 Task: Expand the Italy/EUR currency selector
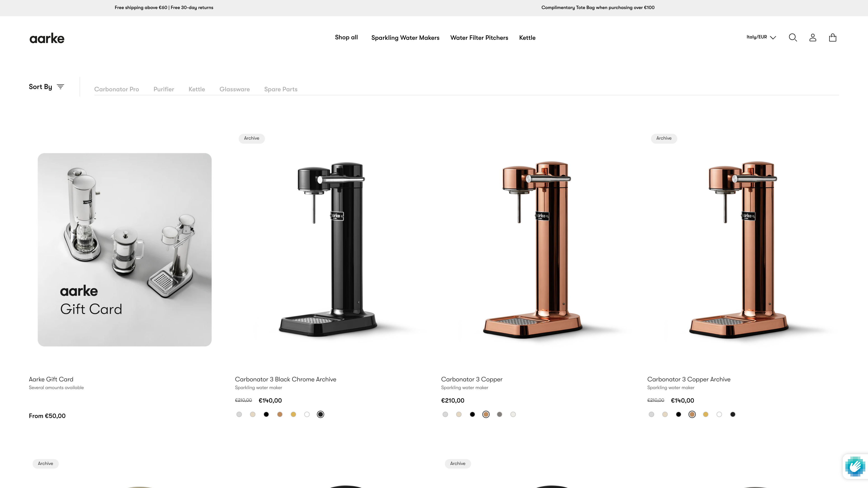coord(761,37)
